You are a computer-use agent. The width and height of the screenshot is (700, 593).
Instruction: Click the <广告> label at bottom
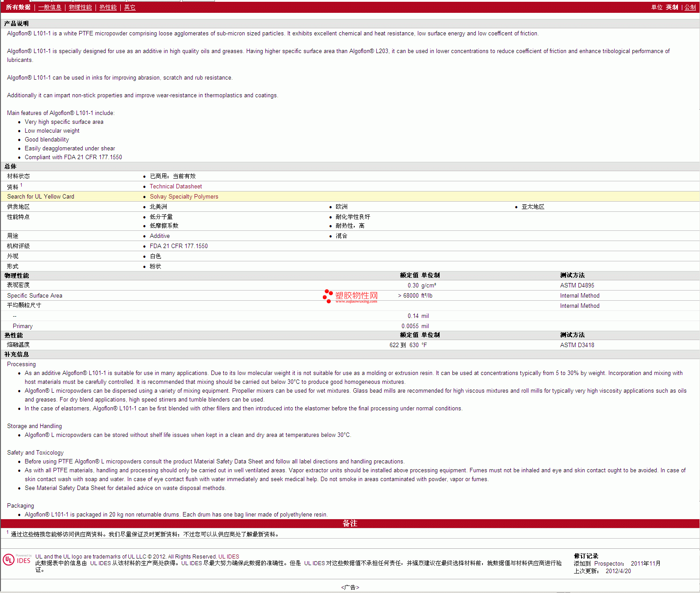[350, 587]
